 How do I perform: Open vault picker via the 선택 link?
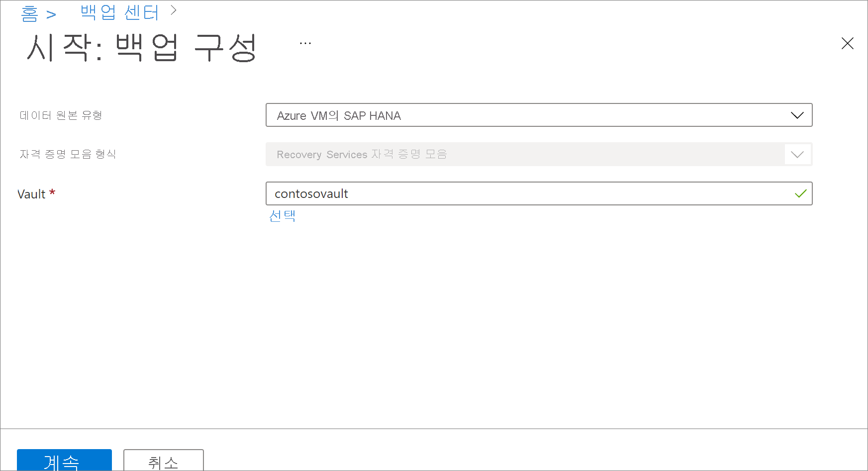(x=282, y=215)
